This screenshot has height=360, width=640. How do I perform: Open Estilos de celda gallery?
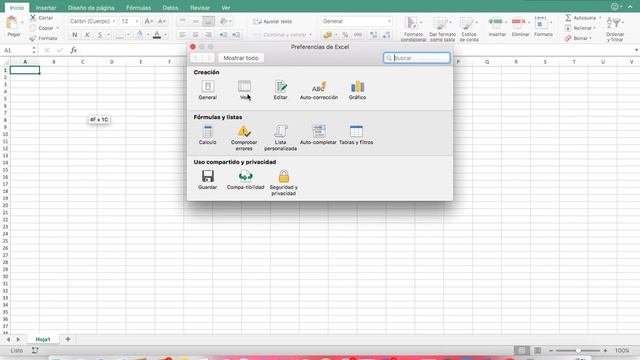coord(469,29)
